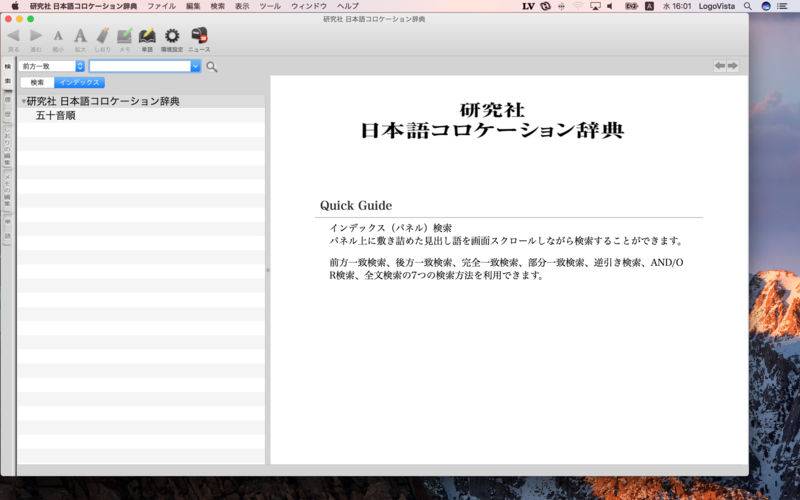Viewport: 800px width, 500px height.
Task: Click the battery status icon
Action: 632,6
